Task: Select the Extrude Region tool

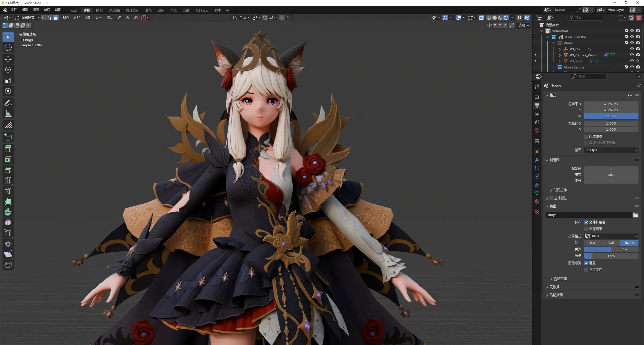Action: pos(8,149)
